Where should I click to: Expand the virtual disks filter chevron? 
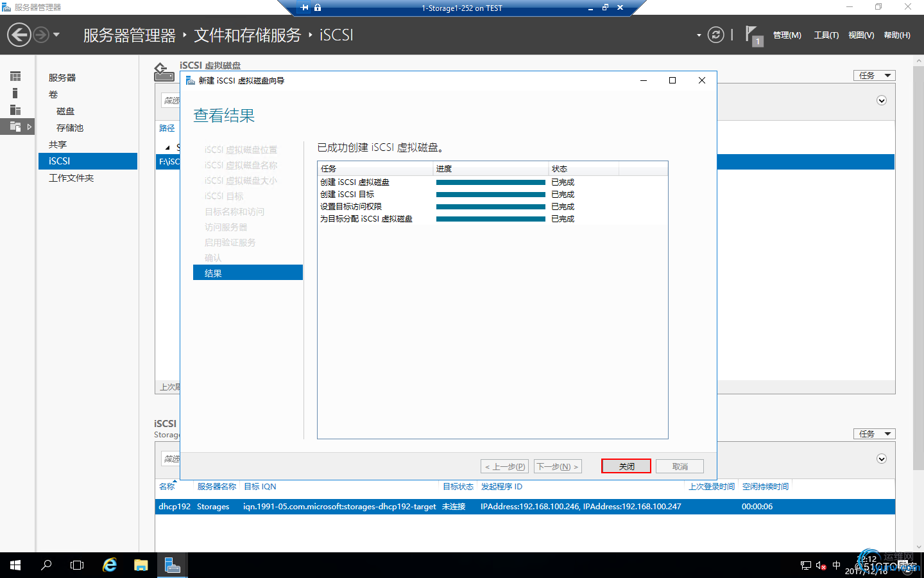[x=882, y=100]
